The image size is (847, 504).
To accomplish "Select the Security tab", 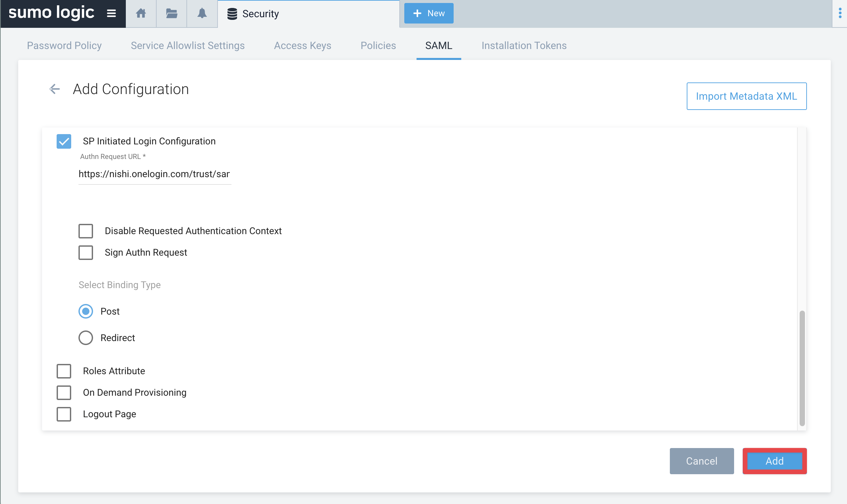I will (308, 14).
